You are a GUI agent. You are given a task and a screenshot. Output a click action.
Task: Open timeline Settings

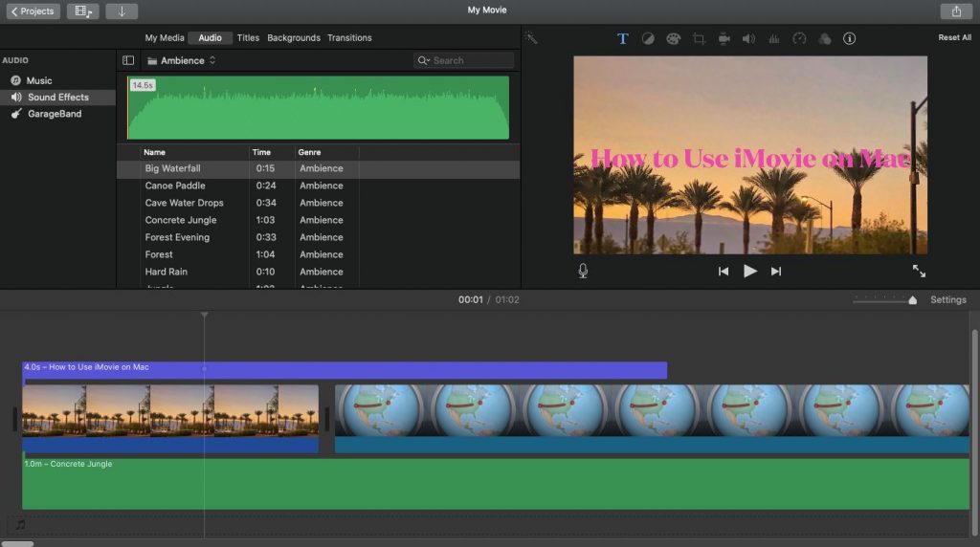948,299
